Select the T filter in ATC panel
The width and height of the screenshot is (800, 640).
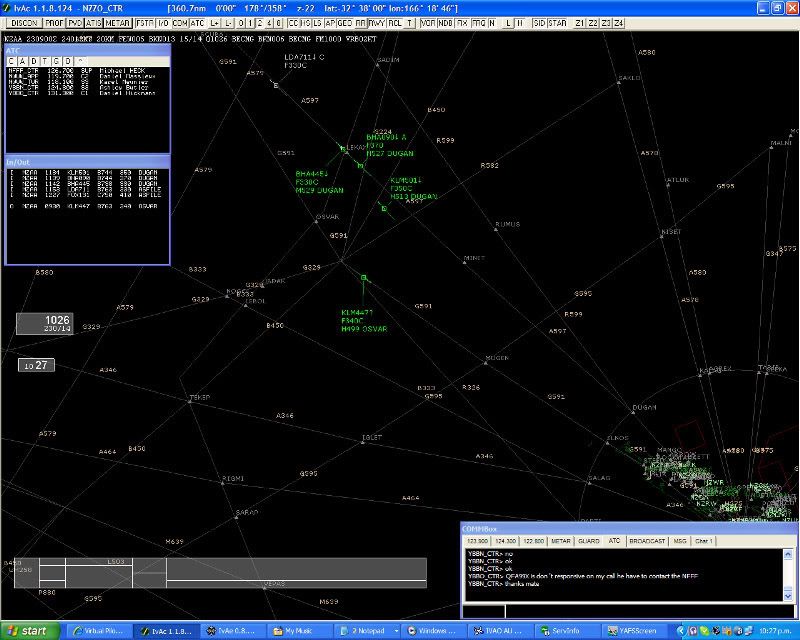tap(44, 61)
